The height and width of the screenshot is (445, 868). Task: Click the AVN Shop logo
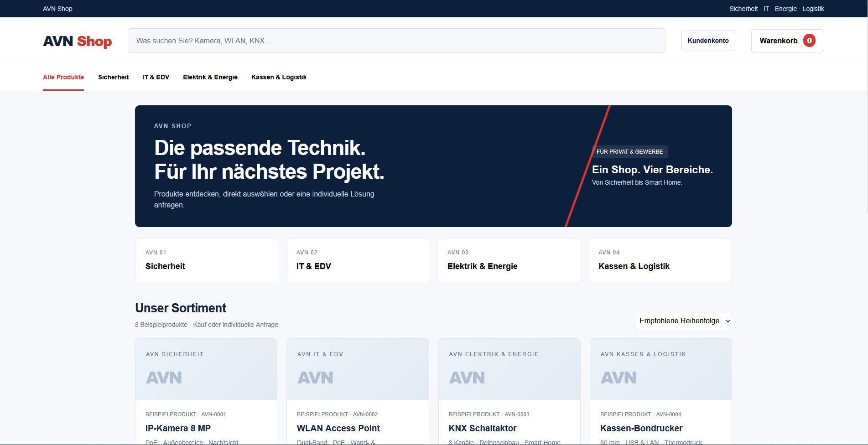point(78,41)
